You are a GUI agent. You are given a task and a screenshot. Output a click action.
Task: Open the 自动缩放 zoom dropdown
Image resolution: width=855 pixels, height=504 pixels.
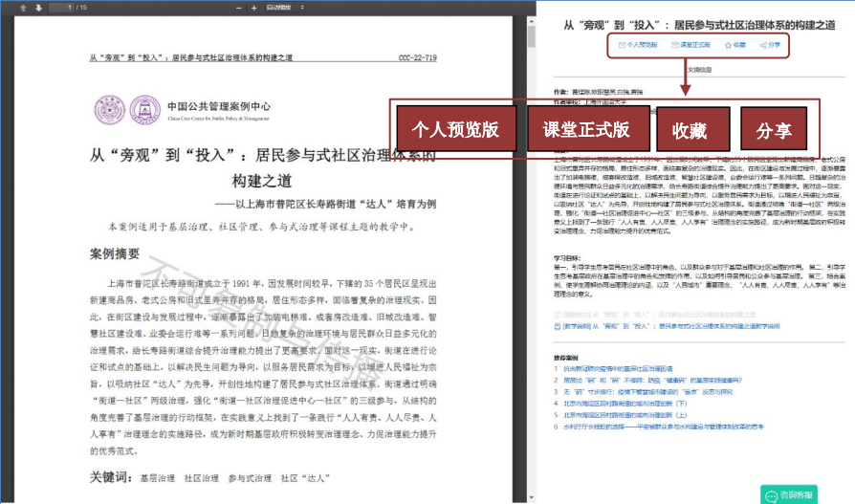pos(285,7)
